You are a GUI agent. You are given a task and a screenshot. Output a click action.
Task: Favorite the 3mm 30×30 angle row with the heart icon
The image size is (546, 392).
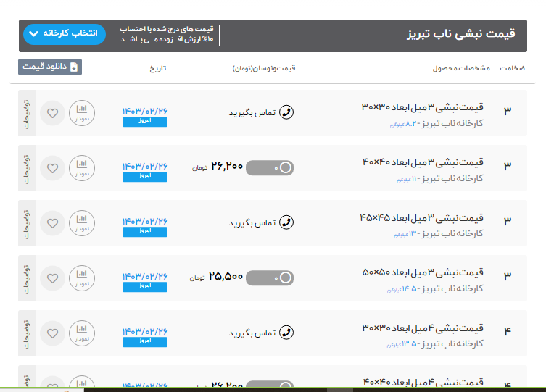point(52,113)
